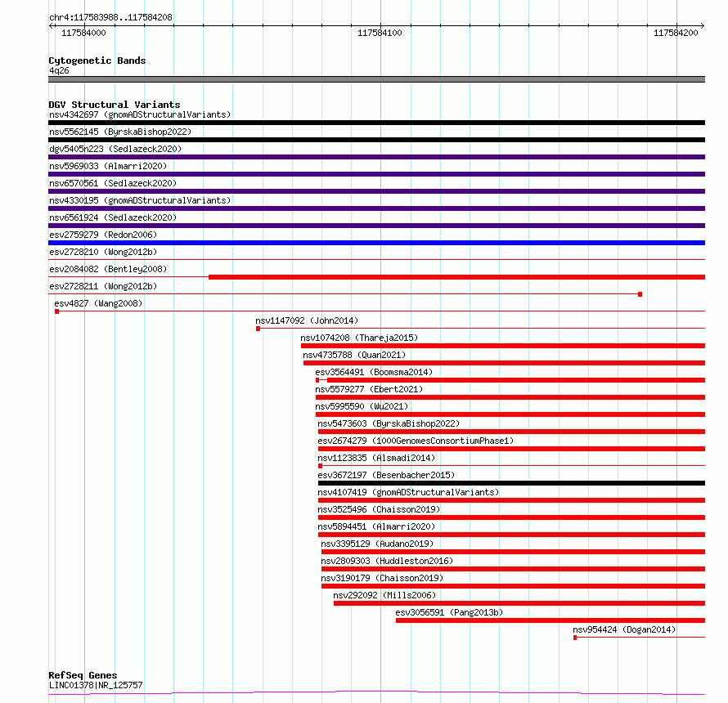Click the gray 4q26 cytogenetic band bar
The image size is (728, 703).
tap(376, 79)
